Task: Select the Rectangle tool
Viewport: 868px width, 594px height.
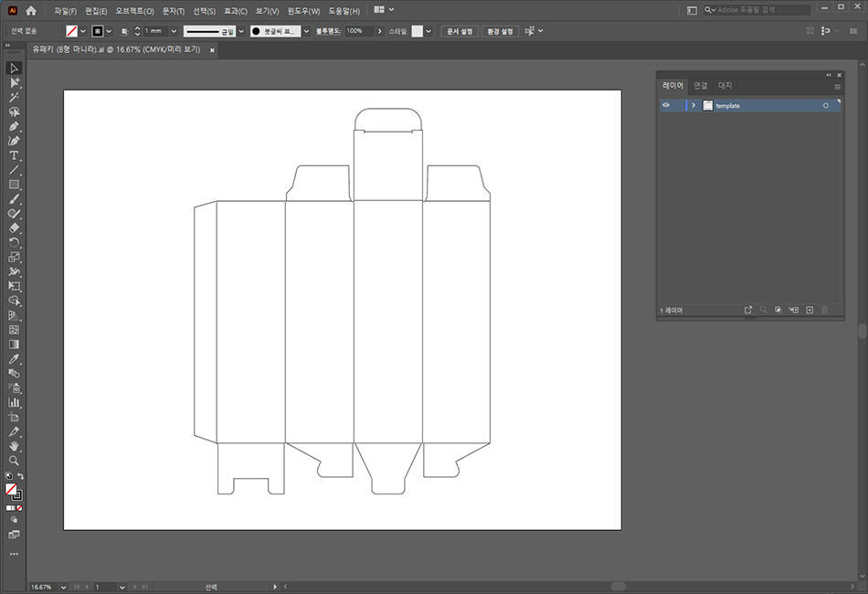Action: [x=14, y=185]
